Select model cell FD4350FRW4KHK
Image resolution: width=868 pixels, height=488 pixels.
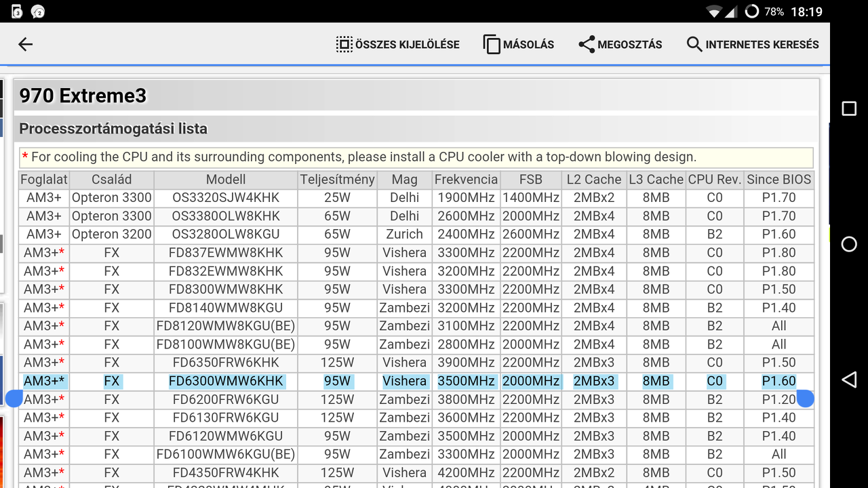pyautogui.click(x=226, y=472)
